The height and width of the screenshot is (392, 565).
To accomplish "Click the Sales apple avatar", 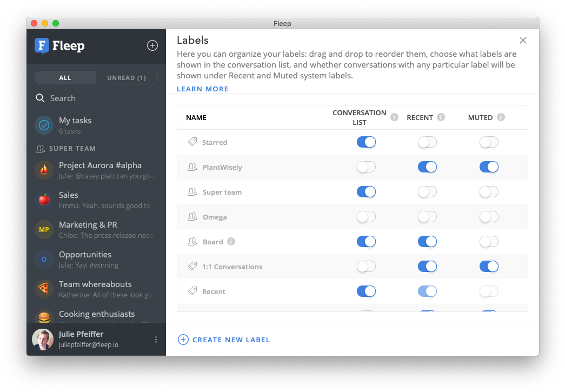I will [43, 200].
